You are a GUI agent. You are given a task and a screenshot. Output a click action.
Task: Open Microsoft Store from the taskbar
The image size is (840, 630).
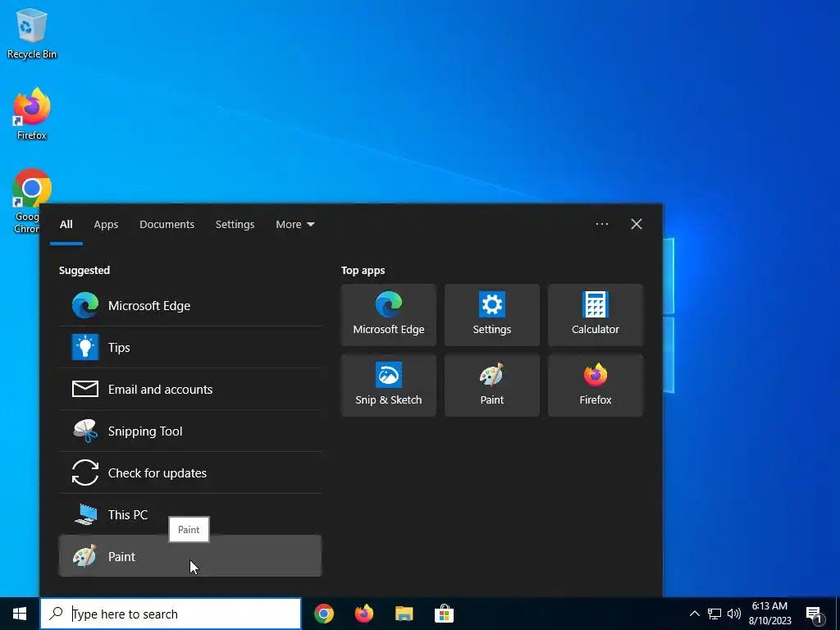coord(444,614)
